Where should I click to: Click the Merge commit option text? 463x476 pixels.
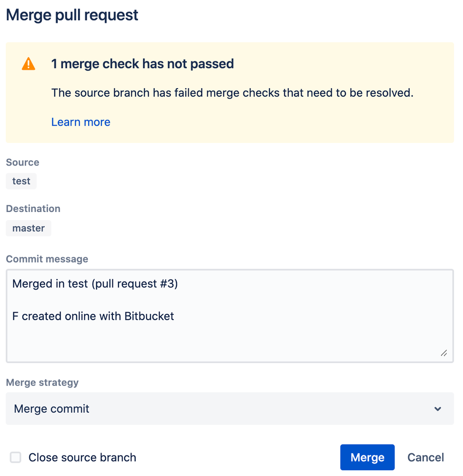click(51, 409)
